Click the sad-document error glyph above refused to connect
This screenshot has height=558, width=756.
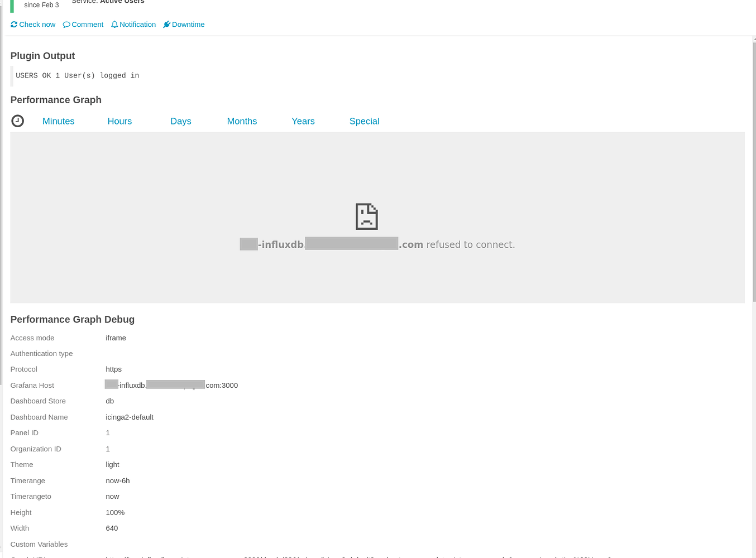click(x=366, y=217)
